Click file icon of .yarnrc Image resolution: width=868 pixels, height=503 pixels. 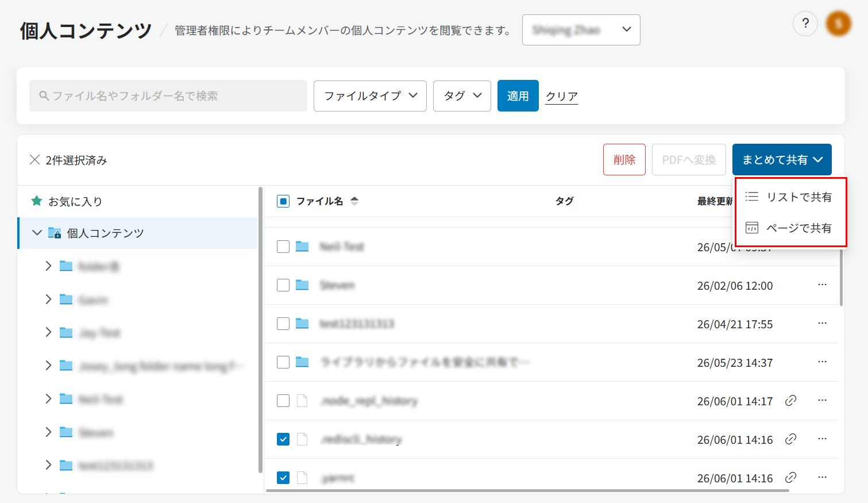302,478
